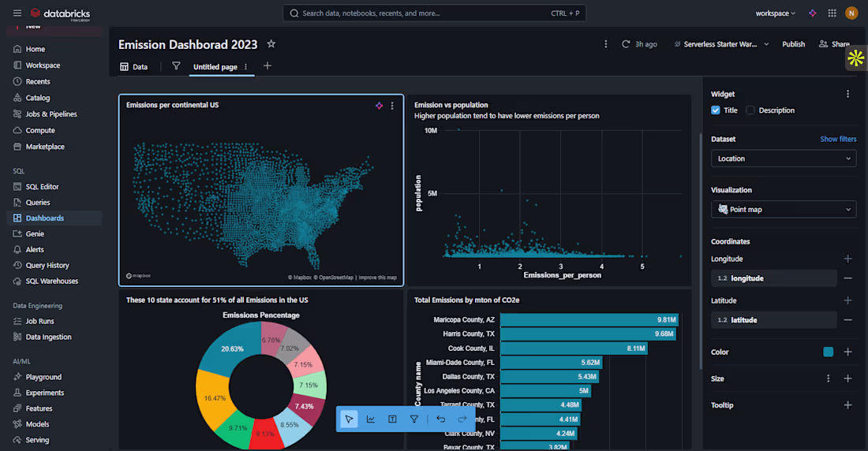This screenshot has height=451, width=868.
Task: Add another Latitude field with plus
Action: (x=847, y=300)
